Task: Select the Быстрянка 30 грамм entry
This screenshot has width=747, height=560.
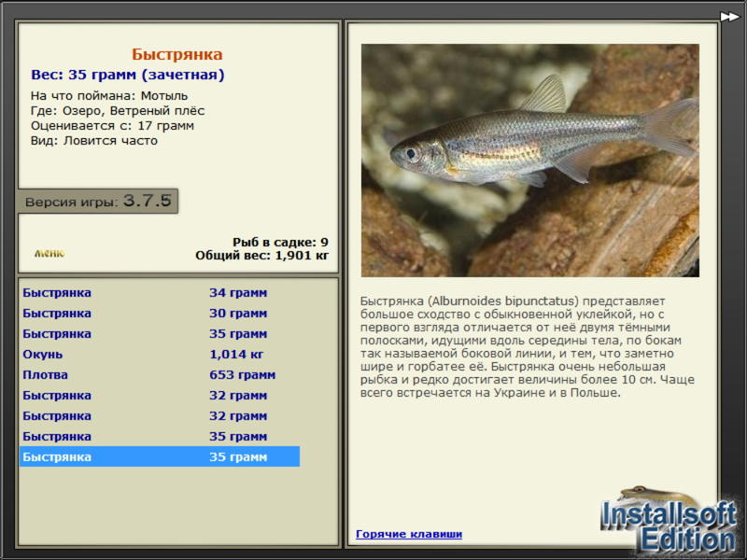Action: tap(160, 313)
